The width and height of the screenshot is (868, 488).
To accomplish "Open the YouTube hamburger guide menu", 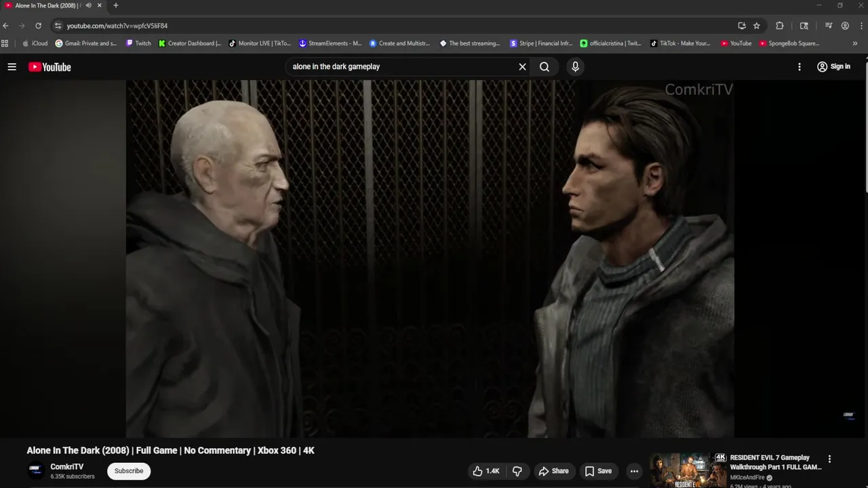I will (12, 66).
